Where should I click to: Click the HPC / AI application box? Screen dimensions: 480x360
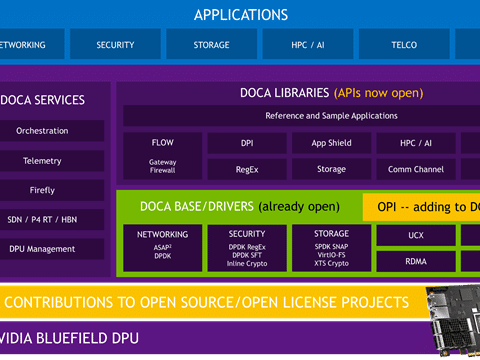tap(308, 44)
